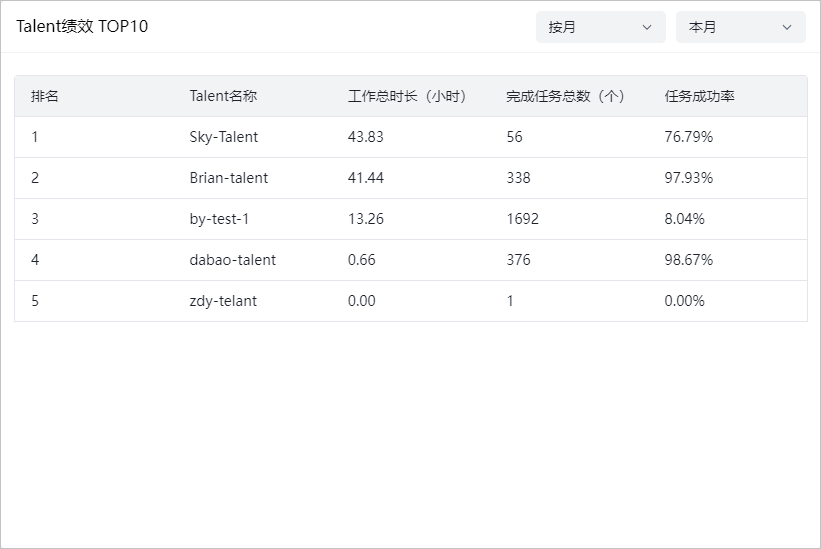Open the 按月 period dropdown

[x=600, y=27]
